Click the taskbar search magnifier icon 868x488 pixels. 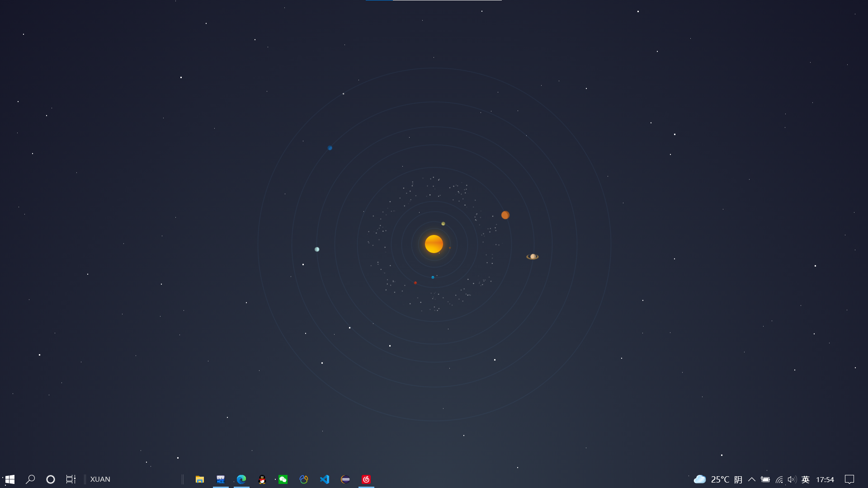[x=30, y=479]
